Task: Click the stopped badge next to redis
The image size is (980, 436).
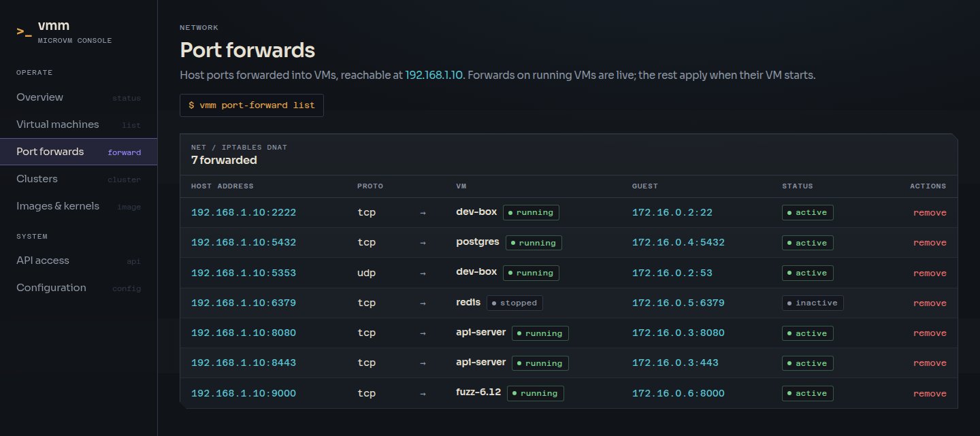Action: 514,303
